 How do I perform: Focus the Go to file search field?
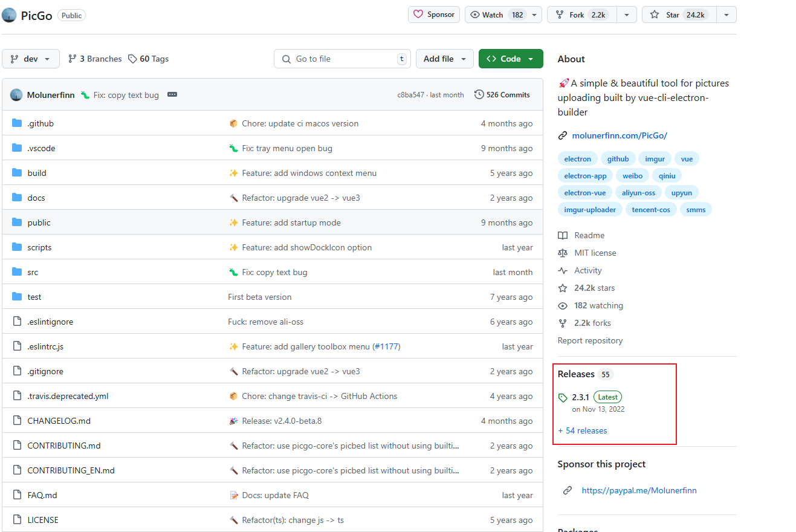(x=342, y=59)
